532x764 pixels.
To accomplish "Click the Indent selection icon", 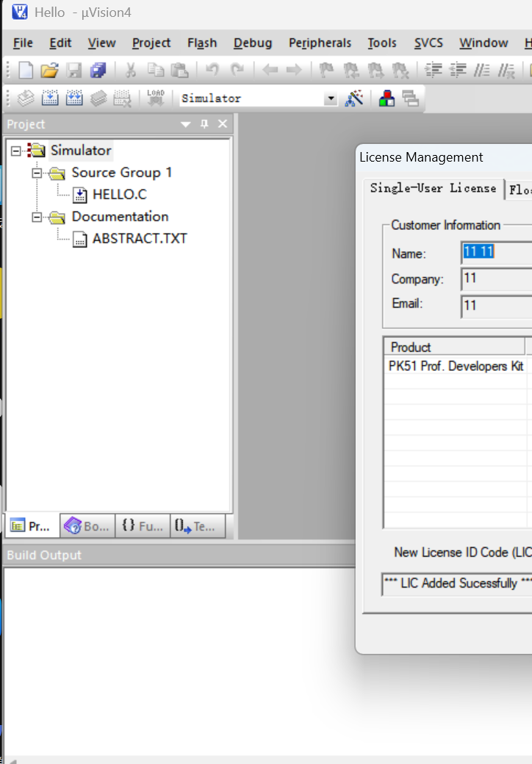I will [x=433, y=71].
